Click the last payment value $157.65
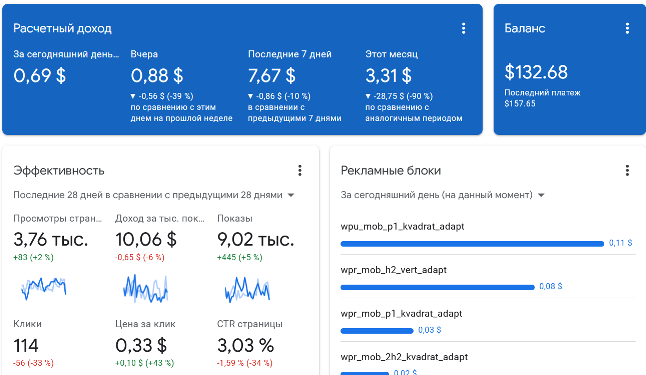 [x=520, y=103]
